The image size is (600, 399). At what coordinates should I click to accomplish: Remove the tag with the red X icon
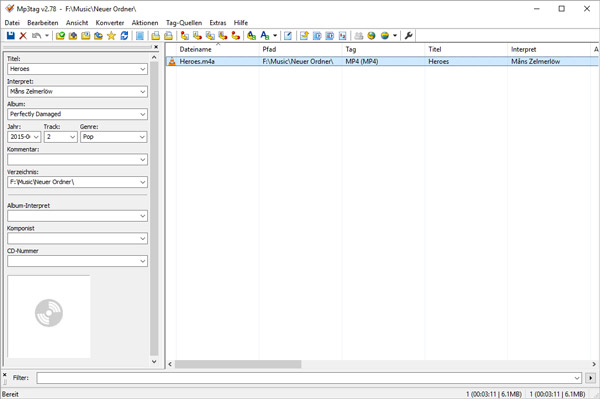pos(23,36)
